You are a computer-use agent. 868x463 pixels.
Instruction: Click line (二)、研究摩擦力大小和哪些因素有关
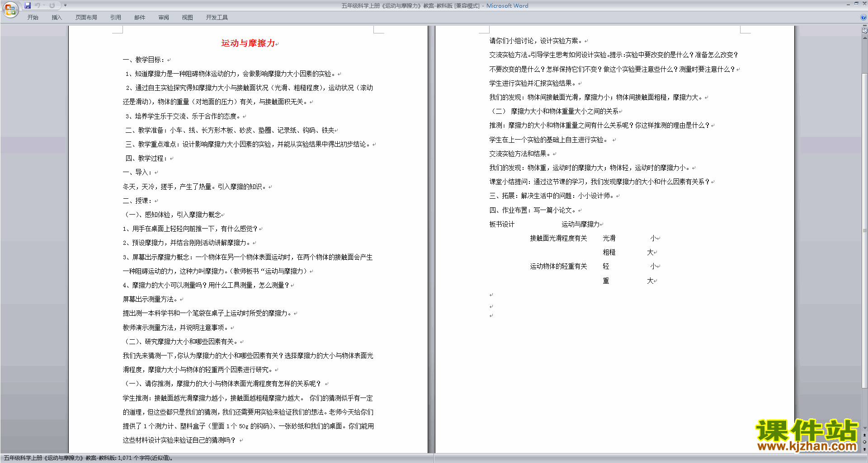pos(181,341)
